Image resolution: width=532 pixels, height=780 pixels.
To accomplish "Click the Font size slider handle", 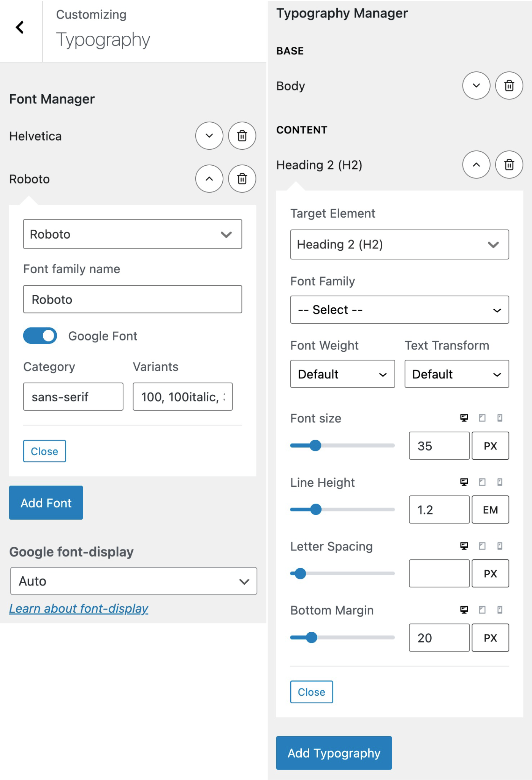I will 315,445.
